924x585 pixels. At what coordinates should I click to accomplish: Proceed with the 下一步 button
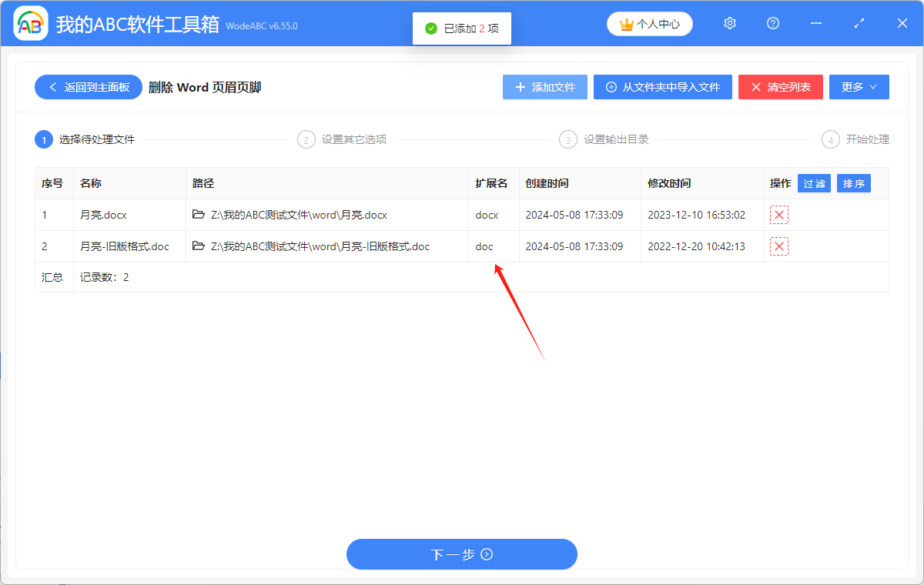pyautogui.click(x=461, y=554)
